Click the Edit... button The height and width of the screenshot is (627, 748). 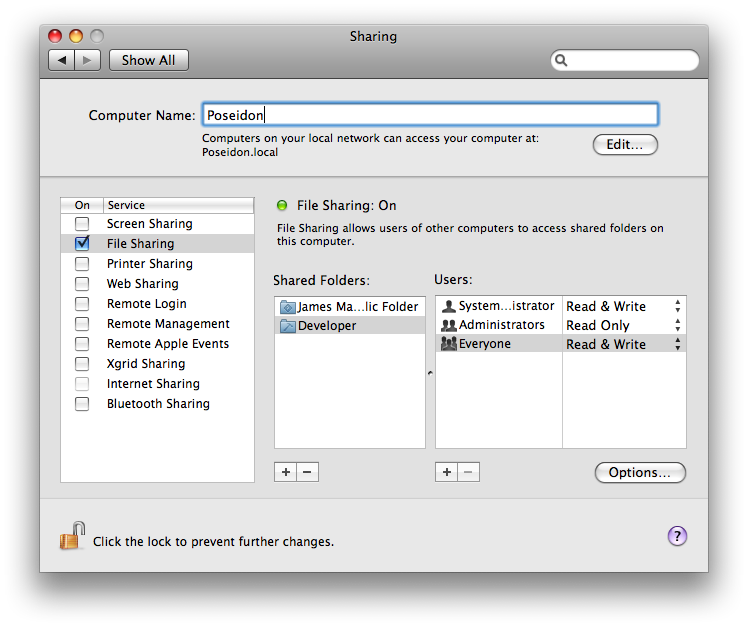click(x=625, y=144)
